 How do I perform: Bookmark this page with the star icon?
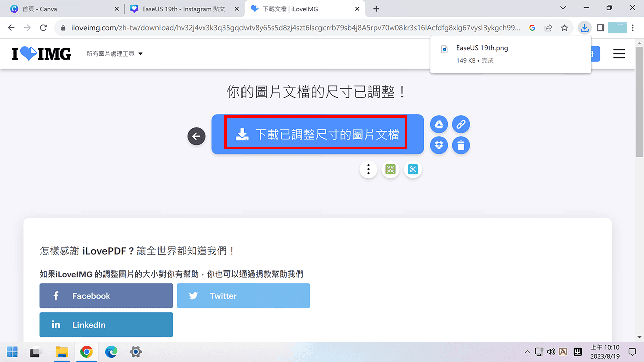(565, 28)
